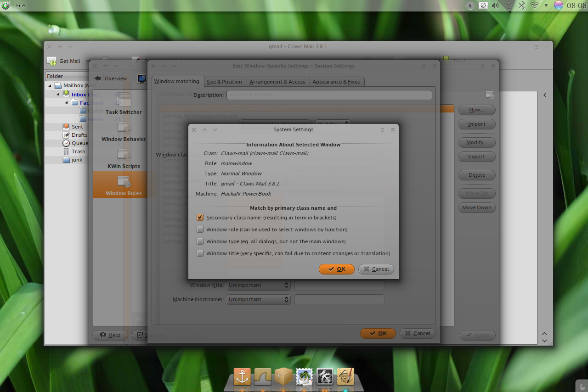This screenshot has height=392, width=588.
Task: Click the crossed-circle tray icon
Action: tap(483, 6)
